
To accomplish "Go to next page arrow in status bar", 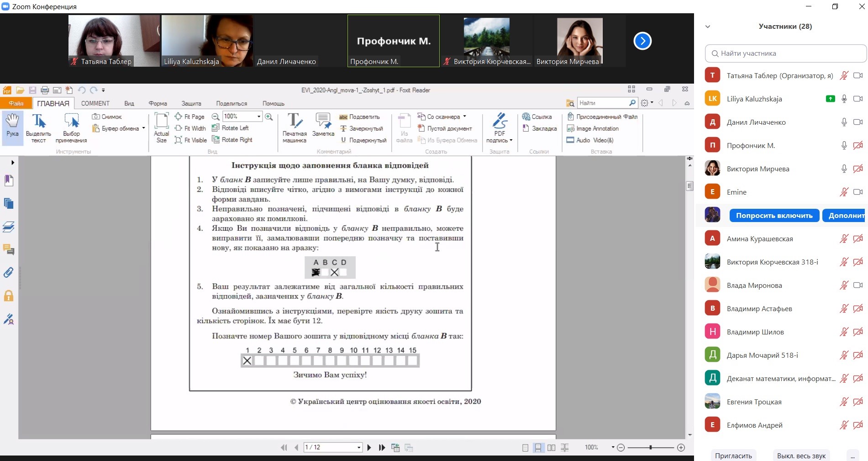I will (369, 448).
